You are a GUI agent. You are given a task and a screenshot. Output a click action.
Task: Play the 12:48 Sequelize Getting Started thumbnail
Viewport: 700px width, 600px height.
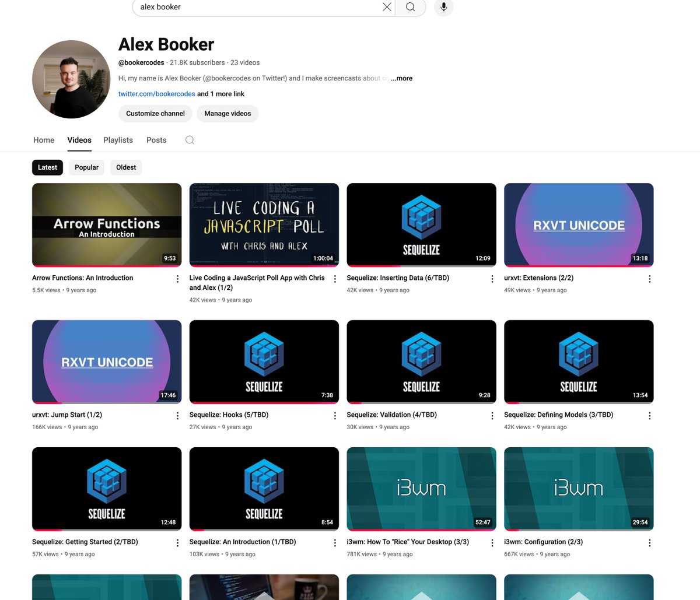(107, 489)
